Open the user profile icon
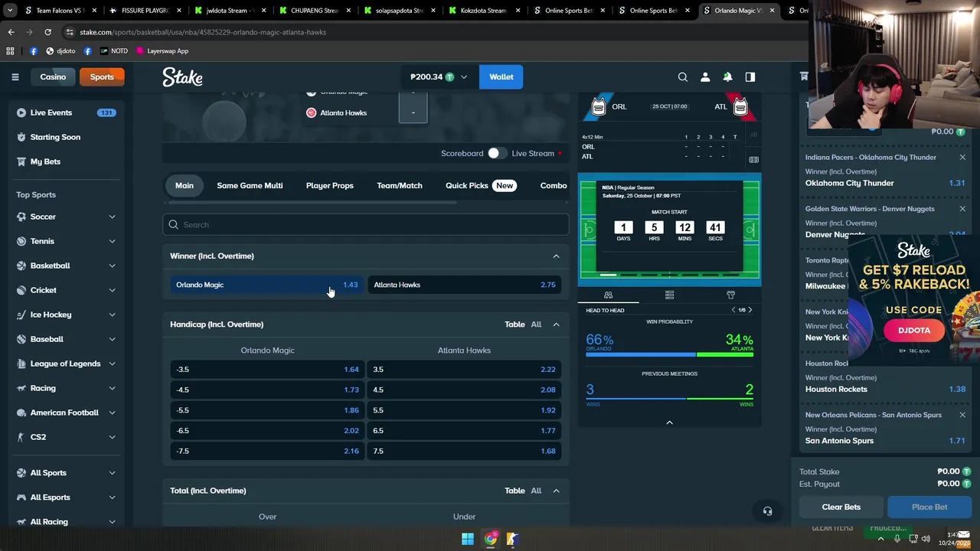Image resolution: width=980 pixels, height=551 pixels. 705,77
